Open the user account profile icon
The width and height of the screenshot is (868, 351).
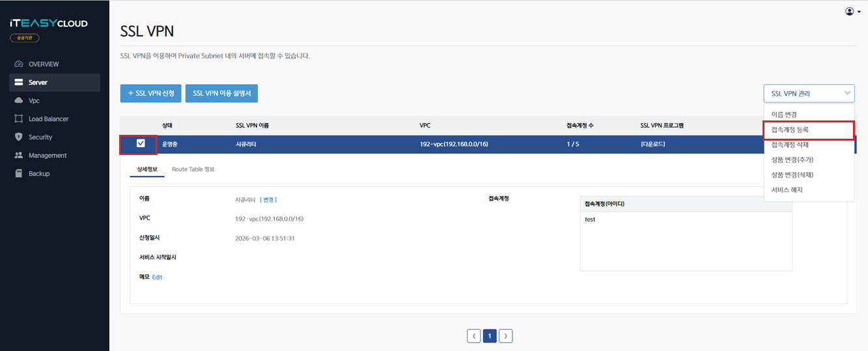(849, 12)
